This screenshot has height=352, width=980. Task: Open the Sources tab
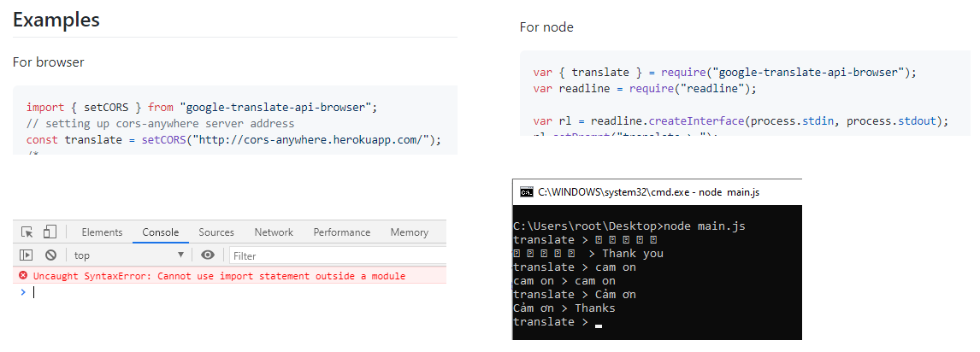coord(216,232)
